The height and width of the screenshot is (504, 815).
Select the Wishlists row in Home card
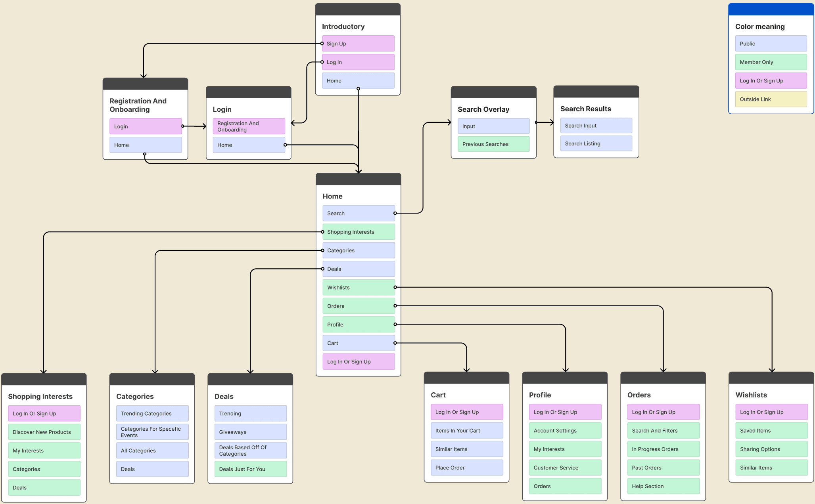tap(358, 287)
